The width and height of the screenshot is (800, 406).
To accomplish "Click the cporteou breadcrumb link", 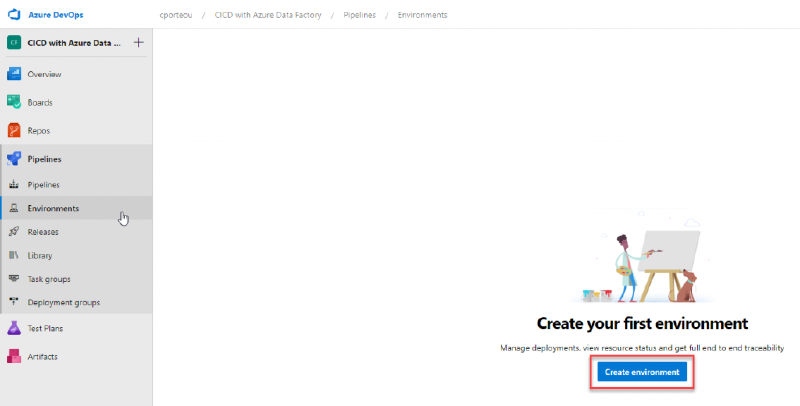I will (177, 15).
